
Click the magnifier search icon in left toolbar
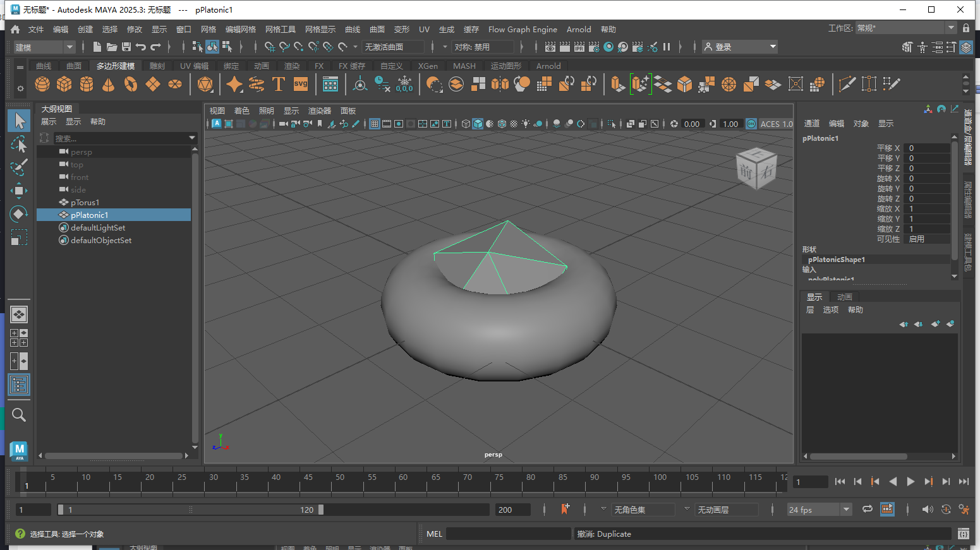pyautogui.click(x=19, y=415)
